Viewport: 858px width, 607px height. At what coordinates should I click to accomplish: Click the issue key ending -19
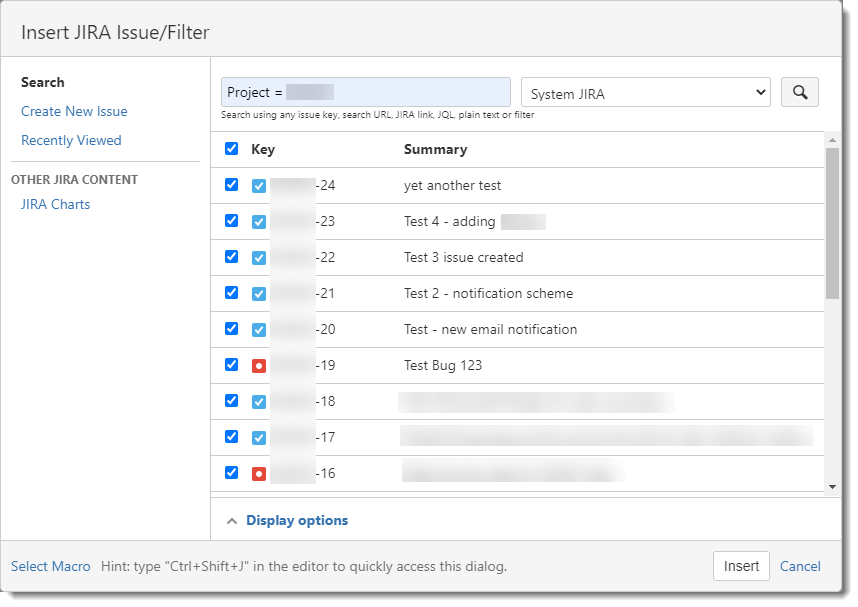tap(303, 366)
